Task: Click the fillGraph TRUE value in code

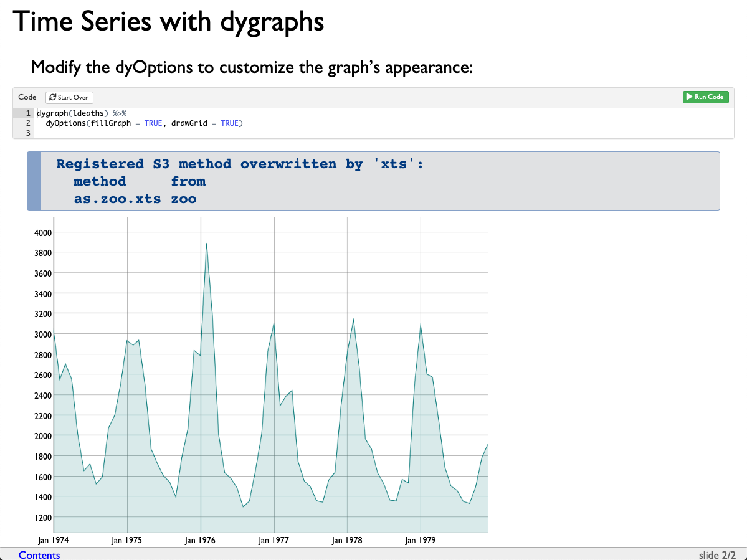Action: click(153, 123)
